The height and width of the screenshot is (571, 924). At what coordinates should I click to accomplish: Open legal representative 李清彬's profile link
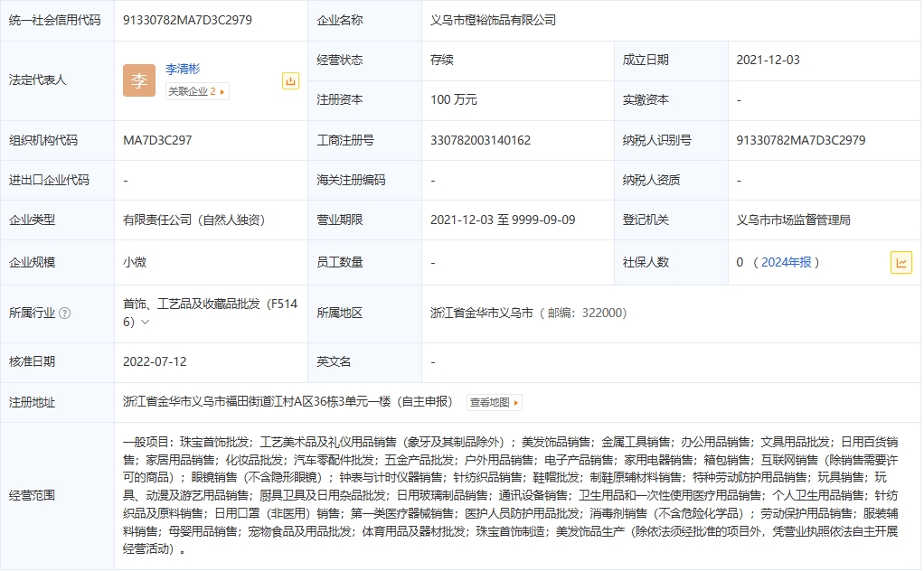click(x=183, y=69)
